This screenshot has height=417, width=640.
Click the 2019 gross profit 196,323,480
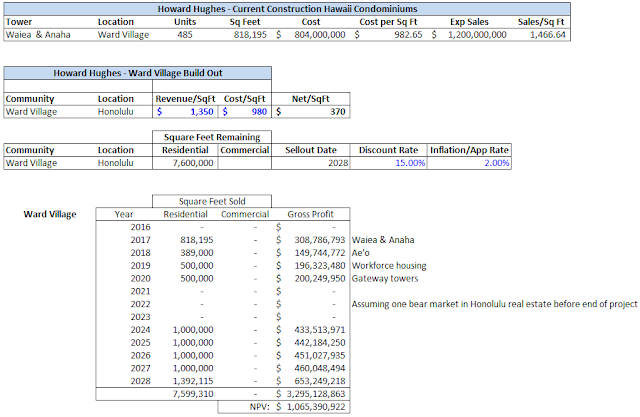pos(320,266)
